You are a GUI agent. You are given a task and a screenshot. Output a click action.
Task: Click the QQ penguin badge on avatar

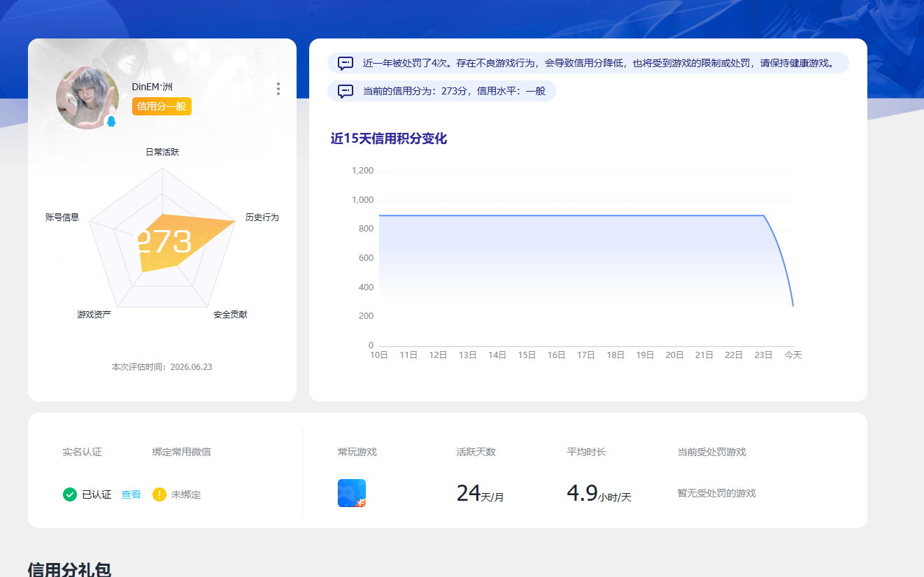(111, 121)
